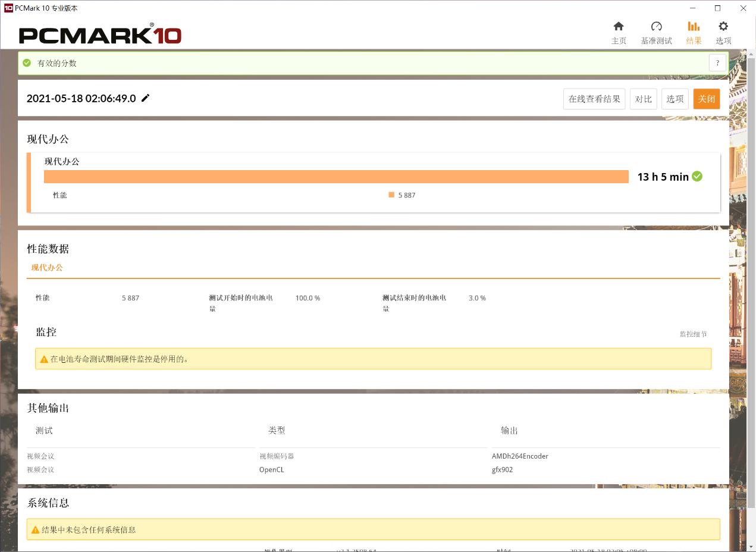Screen dimensions: 756x552
Task: Click the orange 现代办公 battery life bar
Action: coord(336,177)
